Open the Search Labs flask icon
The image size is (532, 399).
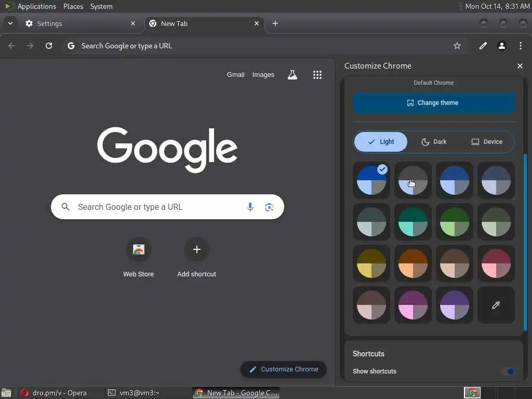tap(292, 75)
